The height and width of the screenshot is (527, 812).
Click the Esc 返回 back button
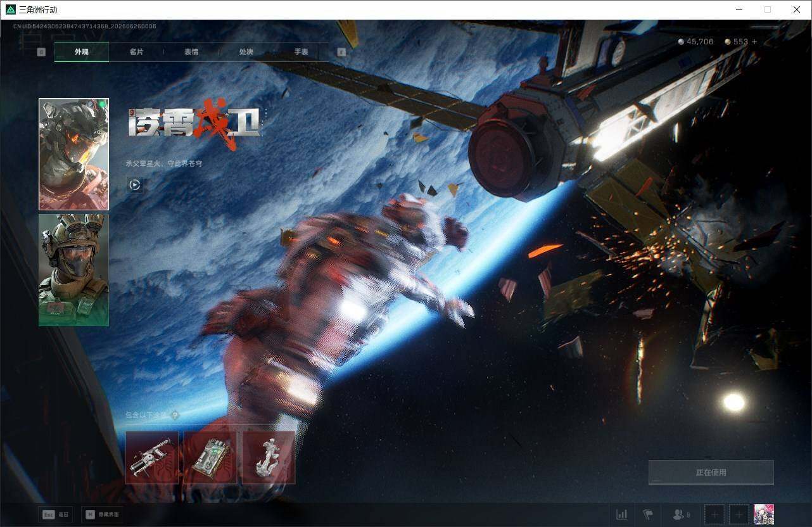pos(54,515)
